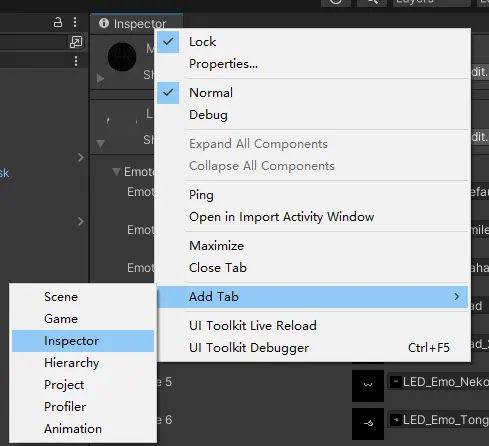This screenshot has width=489, height=446.
Task: Add an Animation tab from submenu
Action: tap(83, 429)
